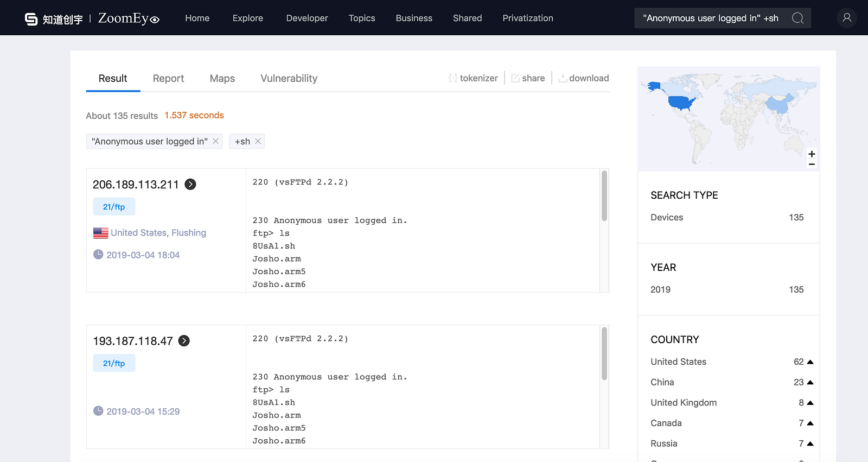
Task: Open the Privatization menu
Action: (x=528, y=18)
